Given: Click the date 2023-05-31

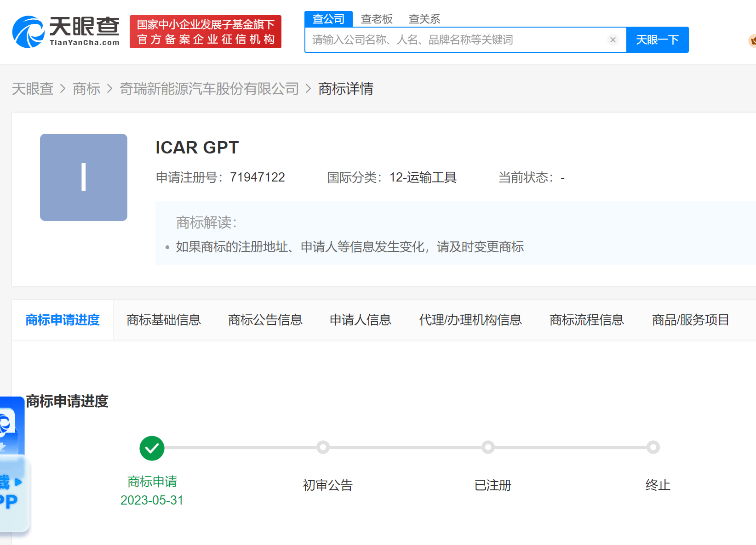Looking at the screenshot, I should pyautogui.click(x=152, y=500).
